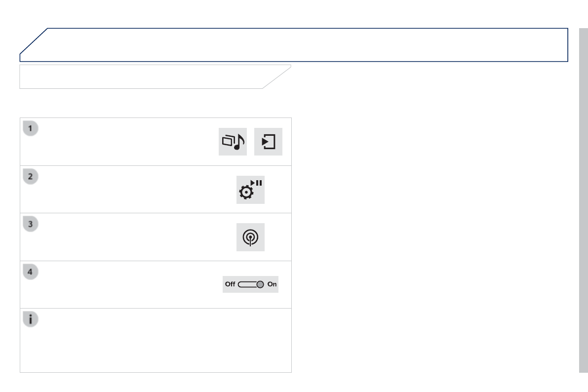Click the step 4 number badge
This screenshot has width=588, height=392.
click(31, 272)
